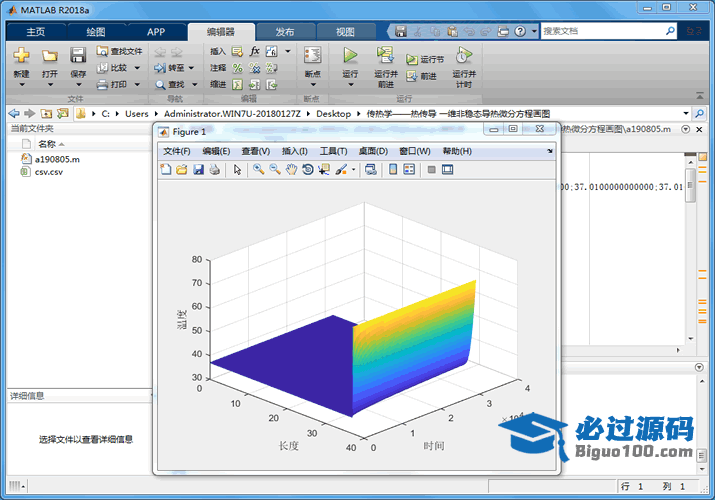Open Figure 1 Tools (工具) menu
The width and height of the screenshot is (715, 500).
click(x=333, y=151)
